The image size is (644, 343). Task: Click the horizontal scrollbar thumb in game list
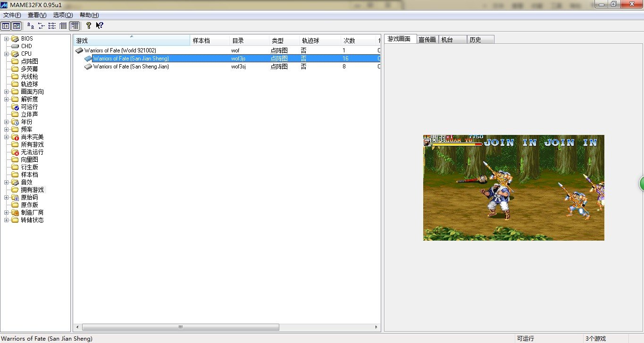point(180,327)
